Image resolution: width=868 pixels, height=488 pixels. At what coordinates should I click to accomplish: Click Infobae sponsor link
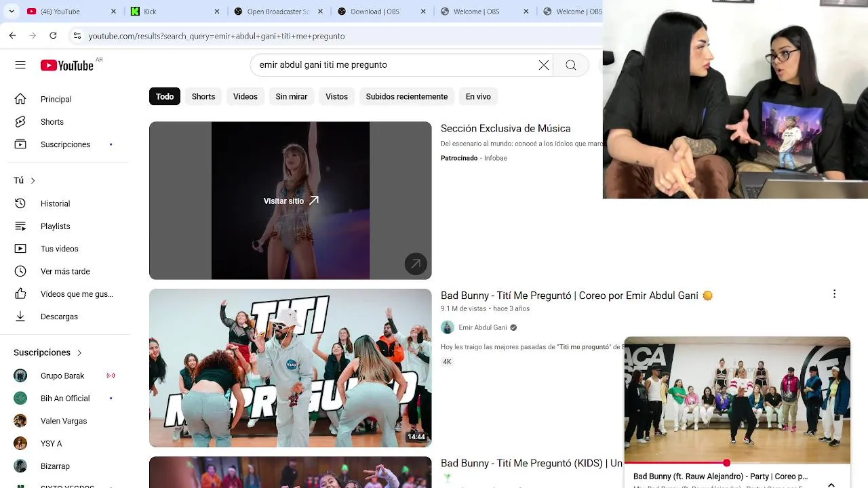coord(496,158)
